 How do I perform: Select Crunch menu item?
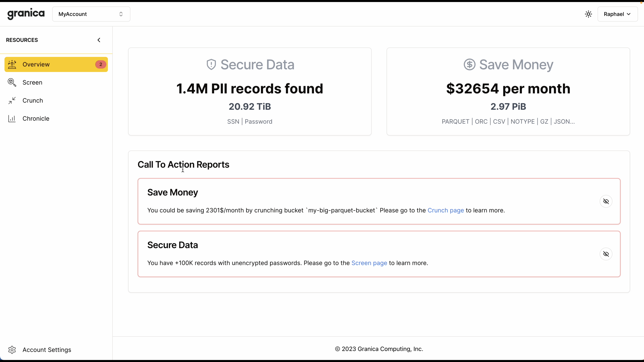pyautogui.click(x=33, y=100)
